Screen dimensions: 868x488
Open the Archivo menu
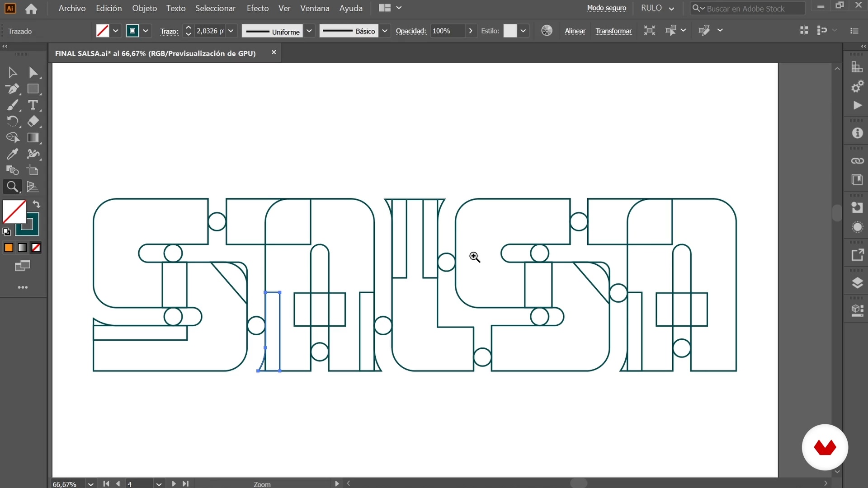pos(72,8)
